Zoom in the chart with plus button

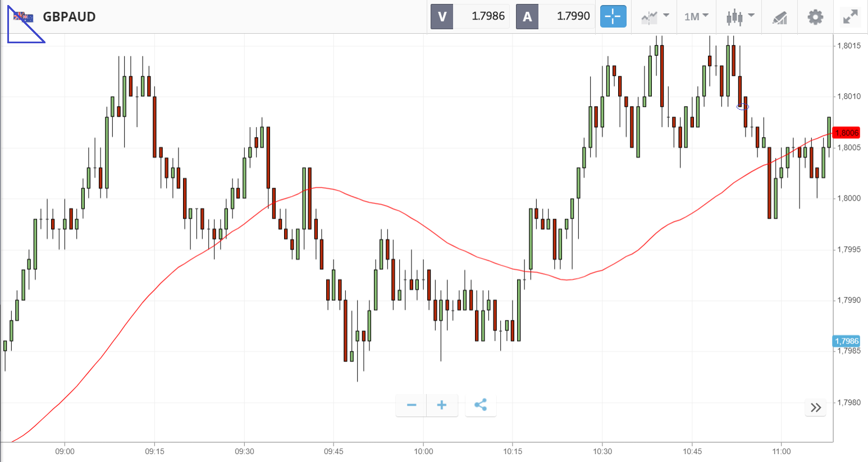click(442, 405)
